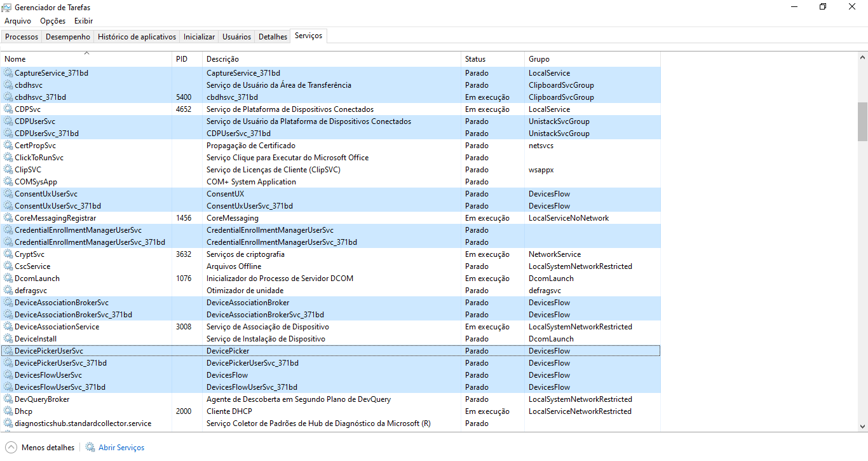
Task: Click the Task Manager title bar icon
Action: pos(7,8)
